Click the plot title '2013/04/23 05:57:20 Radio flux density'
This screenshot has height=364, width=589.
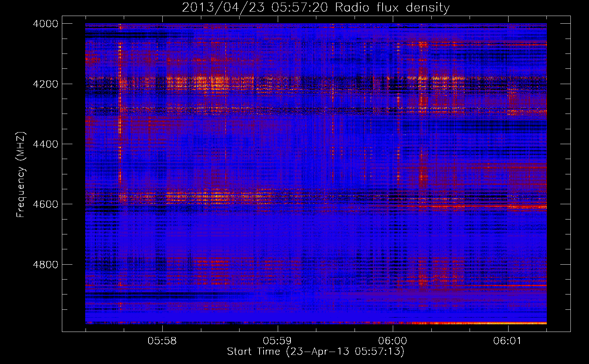click(x=316, y=7)
